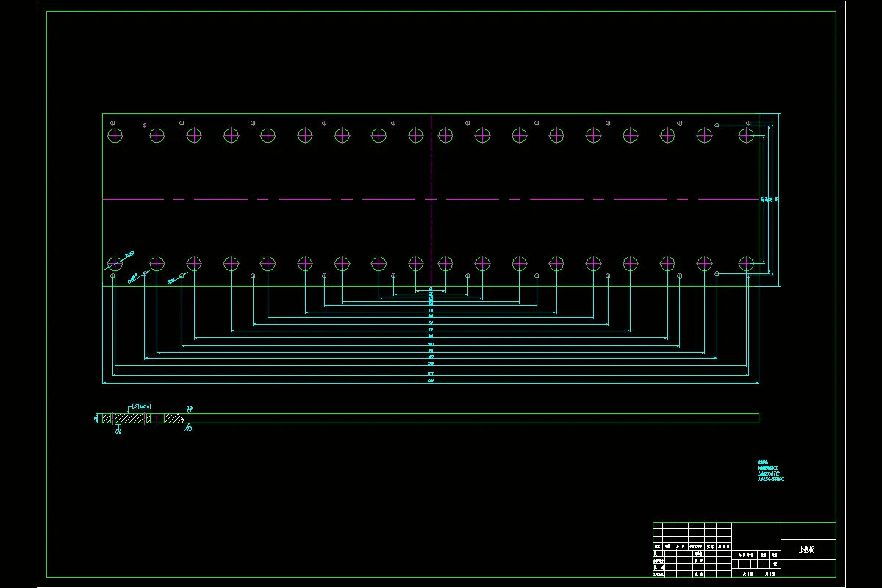Click the large hole in plate's bottom-right corner
The image size is (882, 588).
(x=747, y=262)
